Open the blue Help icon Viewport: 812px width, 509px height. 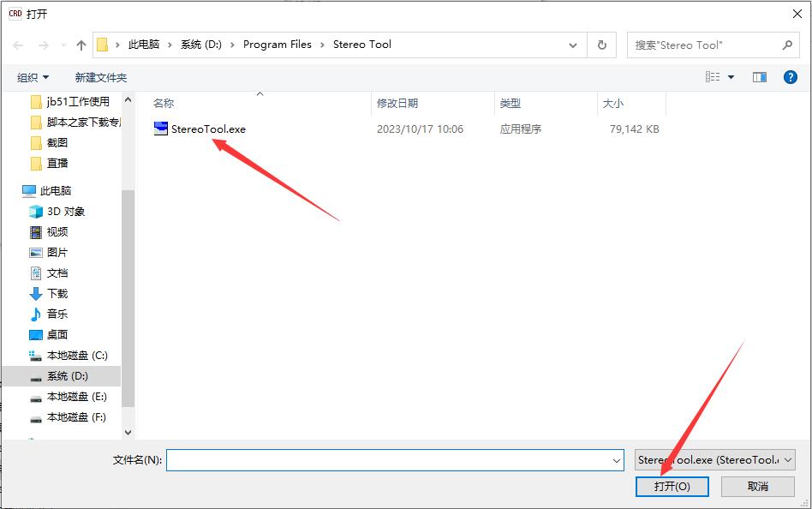[x=791, y=77]
